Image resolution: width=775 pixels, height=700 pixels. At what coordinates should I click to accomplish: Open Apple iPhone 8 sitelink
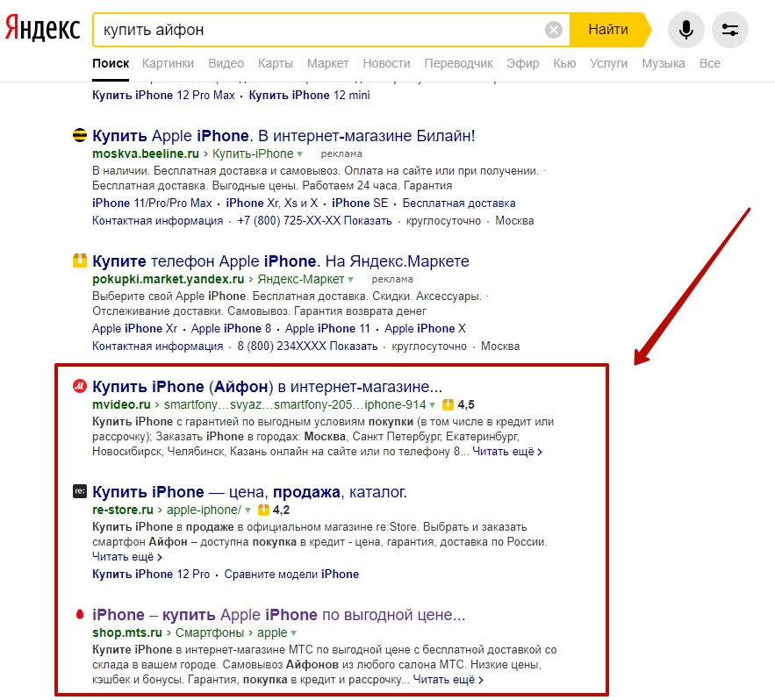(232, 329)
